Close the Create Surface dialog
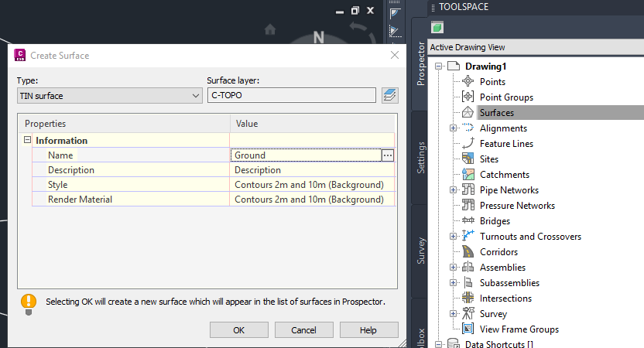This screenshot has width=644, height=348. click(395, 55)
